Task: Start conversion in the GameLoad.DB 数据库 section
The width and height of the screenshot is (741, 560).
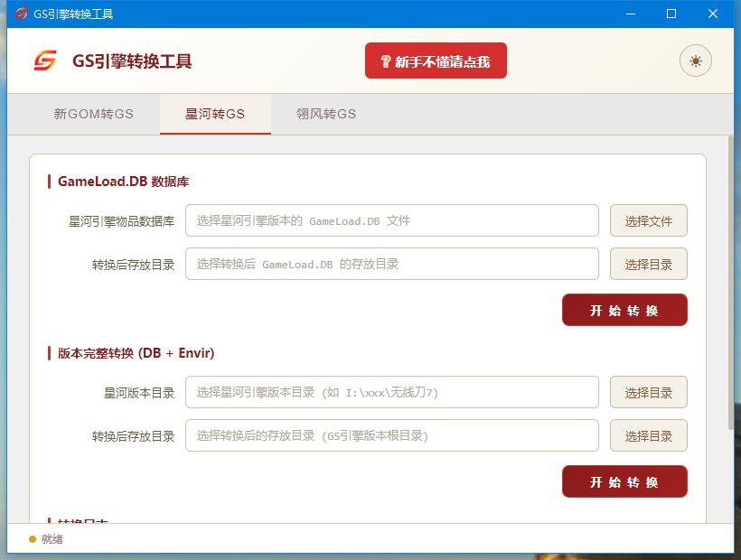Action: pyautogui.click(x=624, y=310)
